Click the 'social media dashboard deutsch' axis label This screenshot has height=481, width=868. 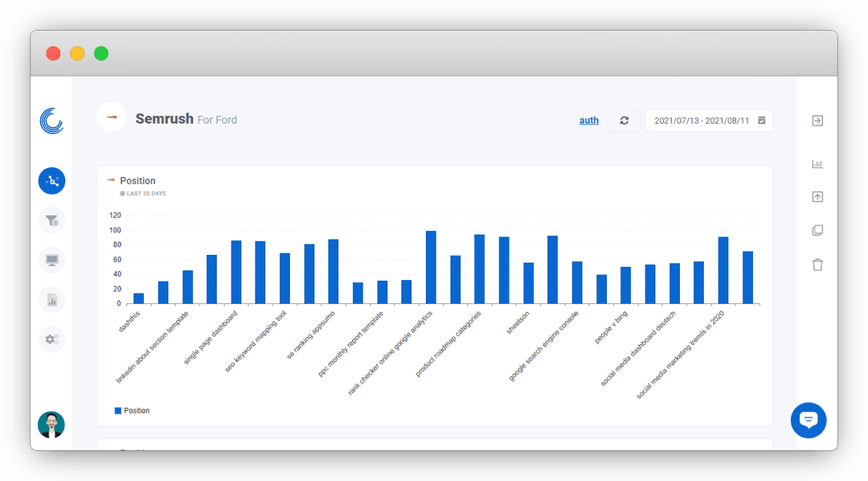638,348
